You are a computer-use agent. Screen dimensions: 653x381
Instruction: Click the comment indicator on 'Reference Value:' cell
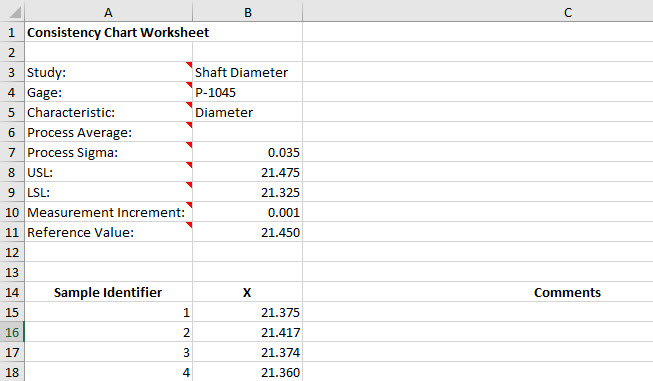click(189, 224)
